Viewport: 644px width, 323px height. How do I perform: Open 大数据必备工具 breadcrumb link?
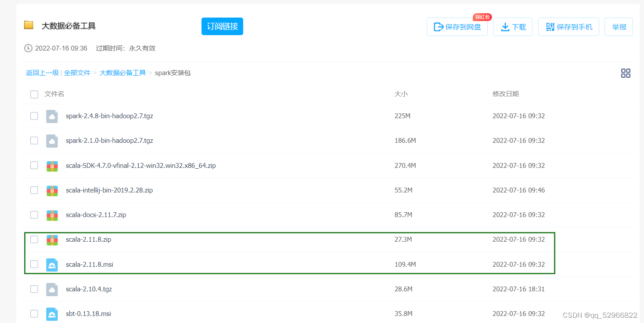pos(122,73)
